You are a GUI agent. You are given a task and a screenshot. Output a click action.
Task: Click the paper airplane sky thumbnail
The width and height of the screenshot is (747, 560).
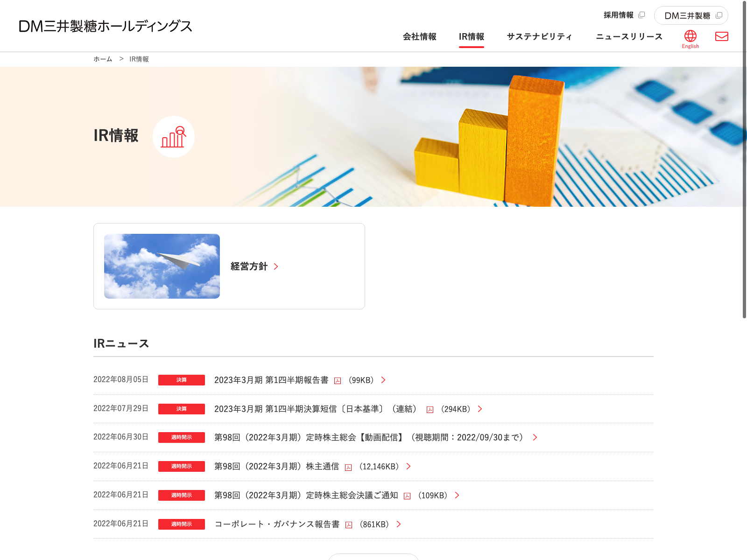click(x=162, y=266)
